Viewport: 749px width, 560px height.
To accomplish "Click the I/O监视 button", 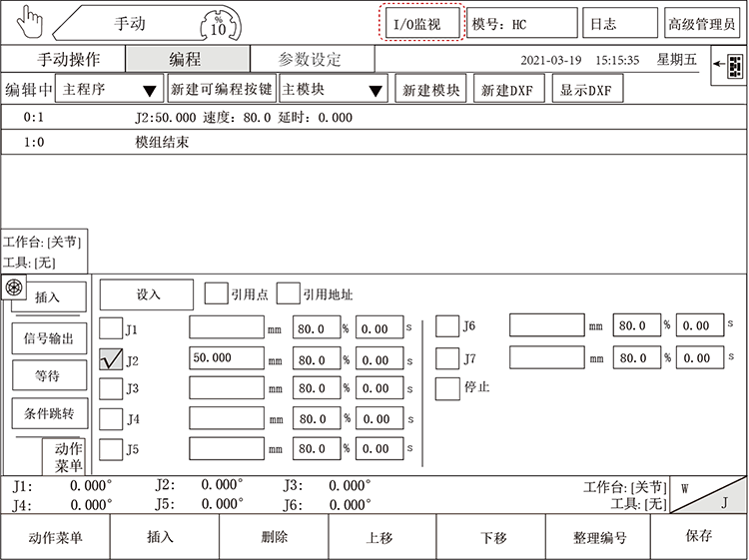I will tap(421, 23).
